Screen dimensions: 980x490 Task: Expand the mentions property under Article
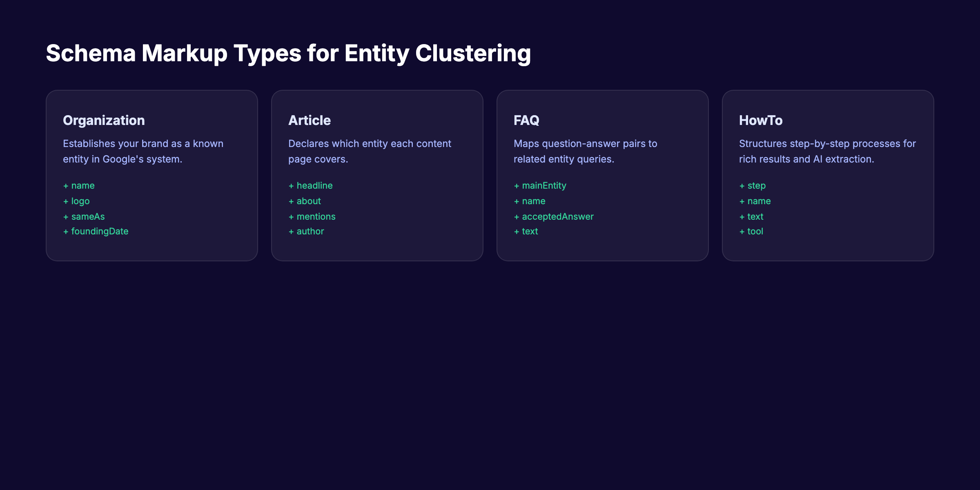[x=312, y=216]
